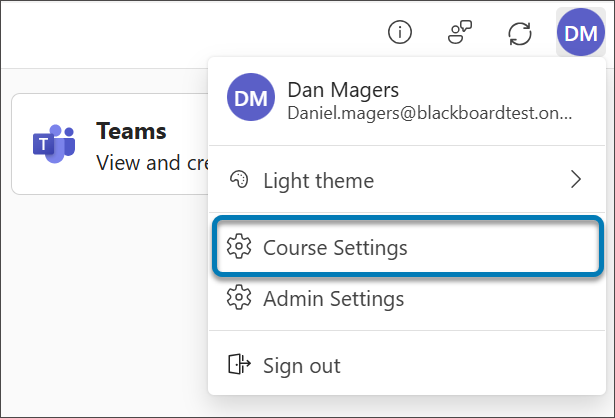This screenshot has height=418, width=615.
Task: Select the Light theme menu entry
Action: (x=318, y=180)
